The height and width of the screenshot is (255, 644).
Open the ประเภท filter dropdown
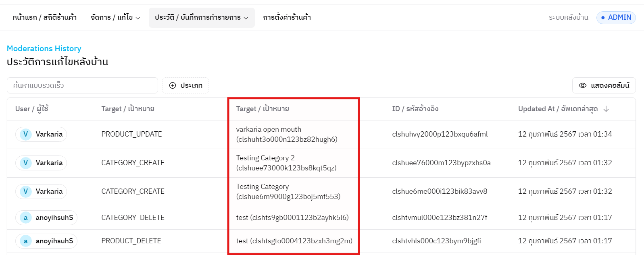[x=185, y=85]
